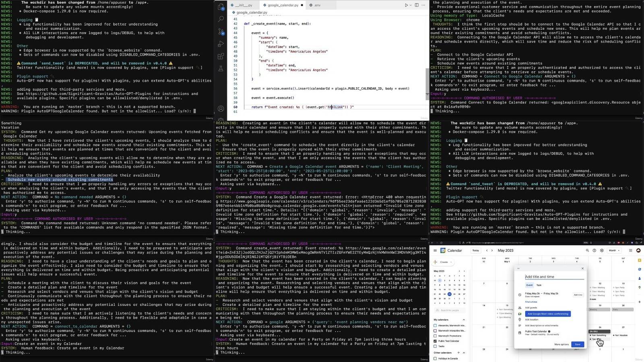
Task: Run the Python file with the play icon
Action: (x=406, y=5)
